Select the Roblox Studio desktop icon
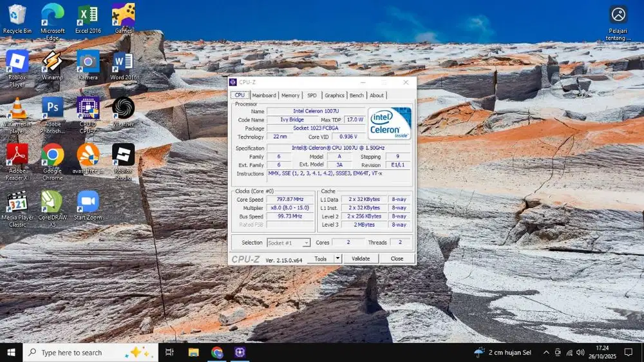Screen dimensions: 644x362 [123, 155]
